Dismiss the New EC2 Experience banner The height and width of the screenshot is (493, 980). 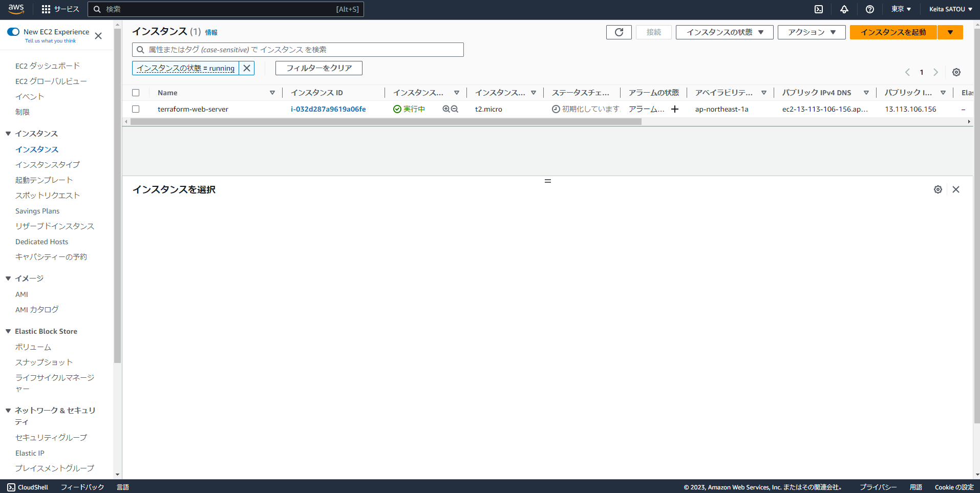pos(98,36)
